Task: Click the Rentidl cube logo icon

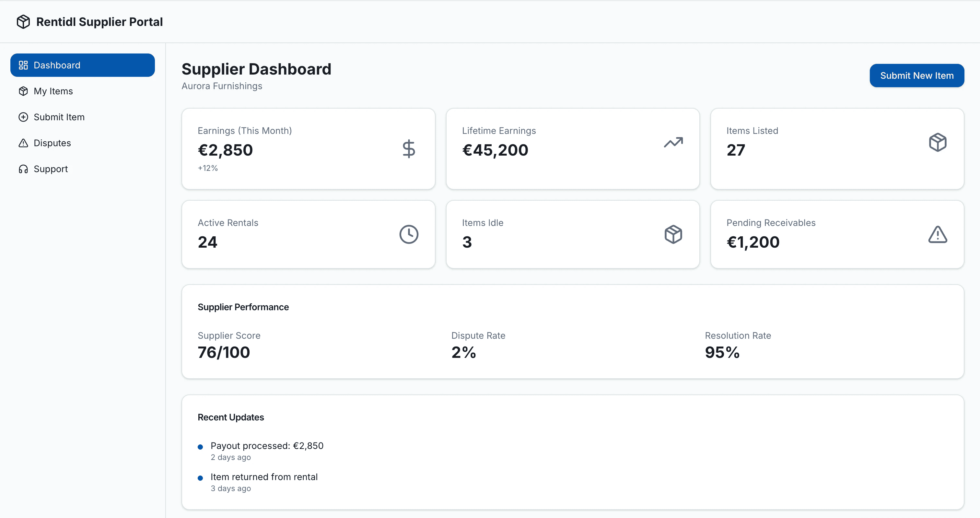Action: [23, 22]
